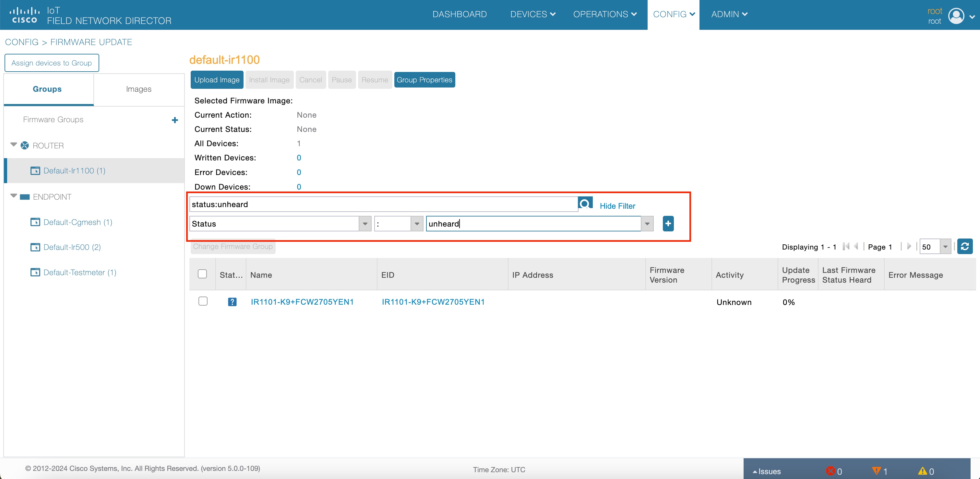Screen dimensions: 980x479
Task: Open the OPERATIONS menu
Action: (604, 15)
